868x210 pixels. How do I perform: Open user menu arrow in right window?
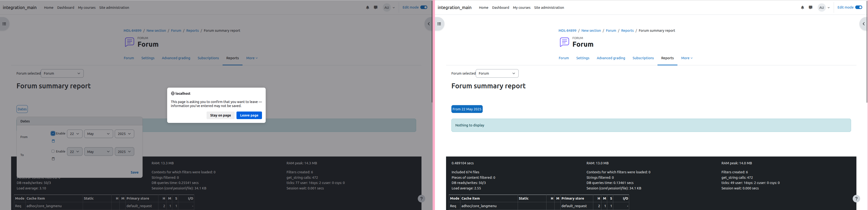pyautogui.click(x=829, y=8)
